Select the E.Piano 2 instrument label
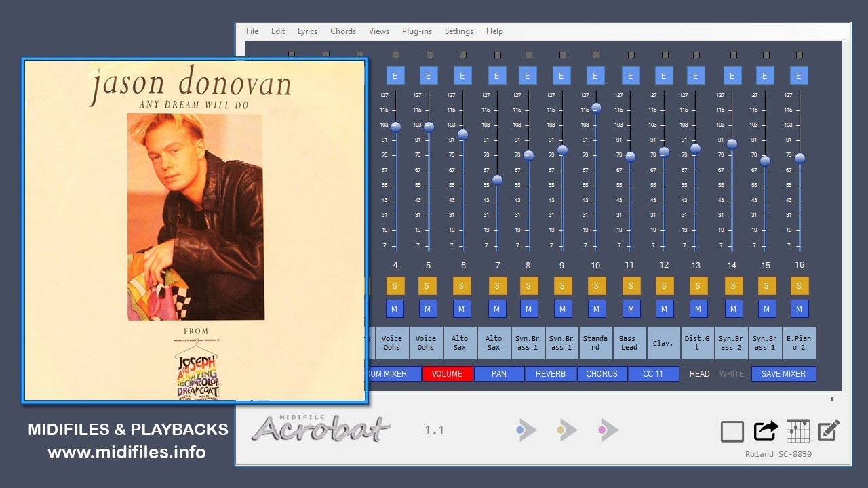Image resolution: width=868 pixels, height=488 pixels. pyautogui.click(x=799, y=343)
